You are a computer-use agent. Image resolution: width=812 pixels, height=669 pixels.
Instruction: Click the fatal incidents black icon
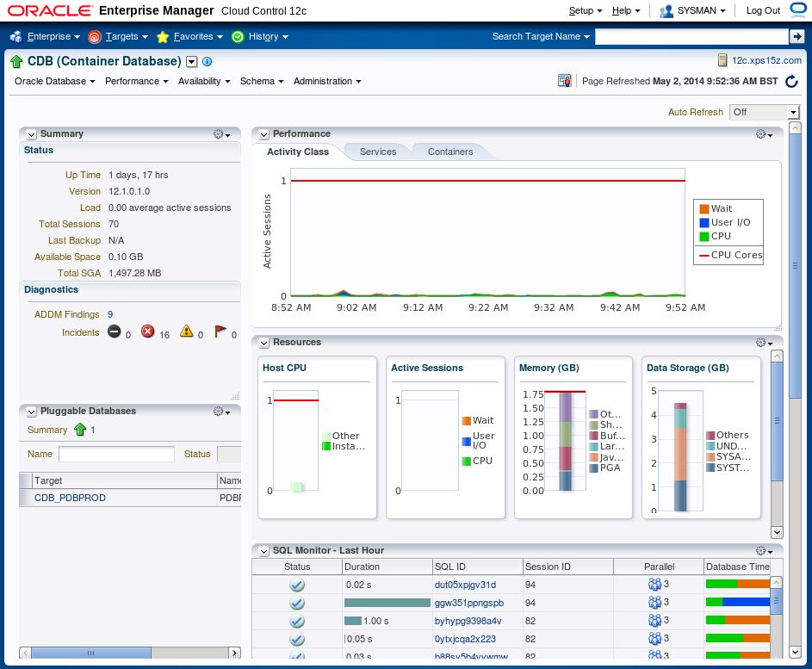(115, 331)
